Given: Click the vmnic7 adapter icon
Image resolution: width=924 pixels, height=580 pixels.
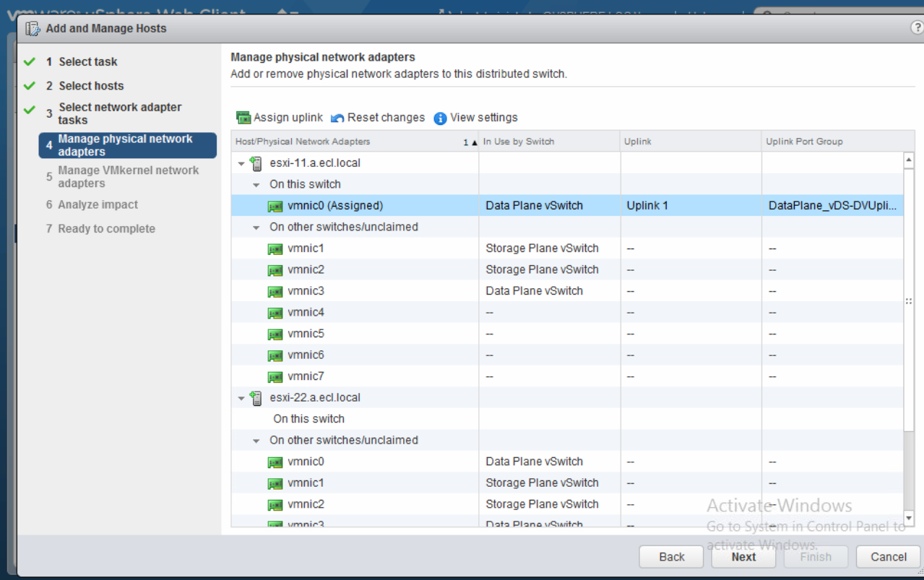Looking at the screenshot, I should click(275, 377).
